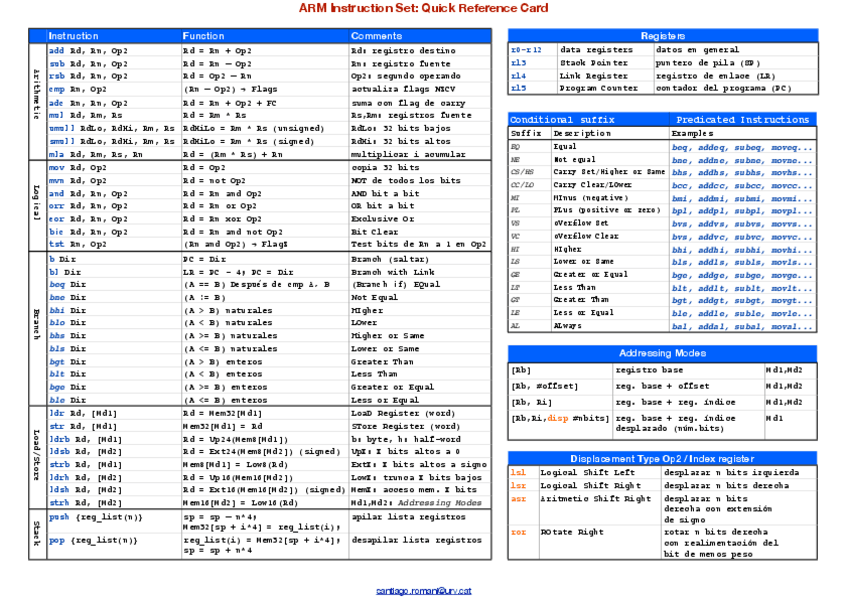Select the 'lsr' shift type
Screen dimensions: 848x599
[518, 485]
